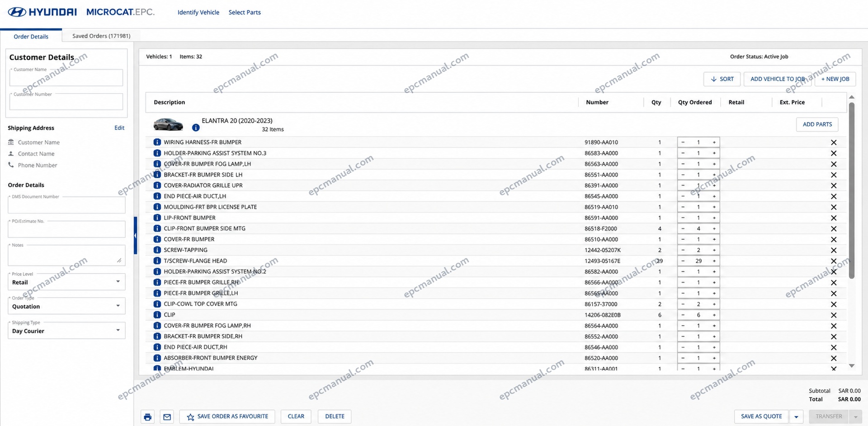
Task: Click the printer icon to print order
Action: (x=147, y=417)
